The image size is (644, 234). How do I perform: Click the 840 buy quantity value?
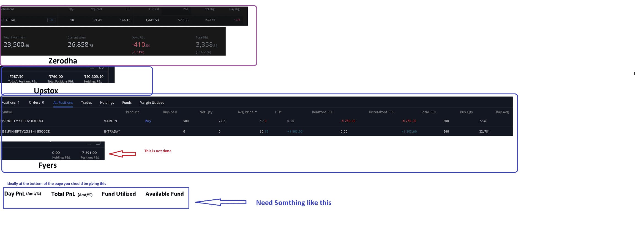[x=446, y=131]
